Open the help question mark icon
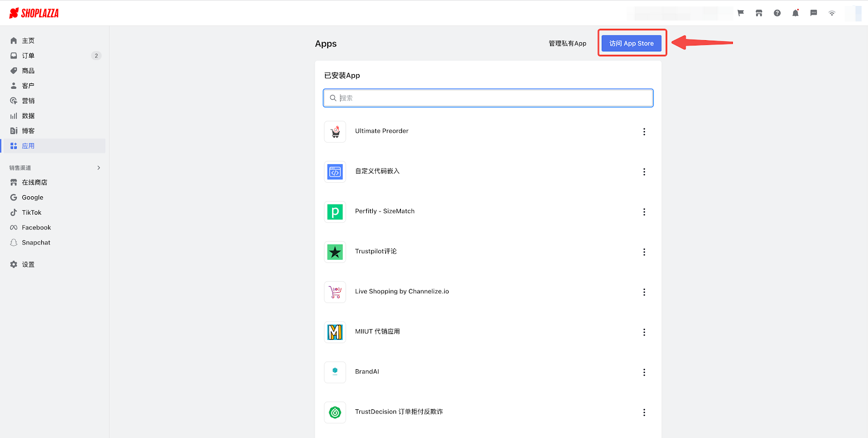Viewport: 868px width, 438px height. point(777,13)
